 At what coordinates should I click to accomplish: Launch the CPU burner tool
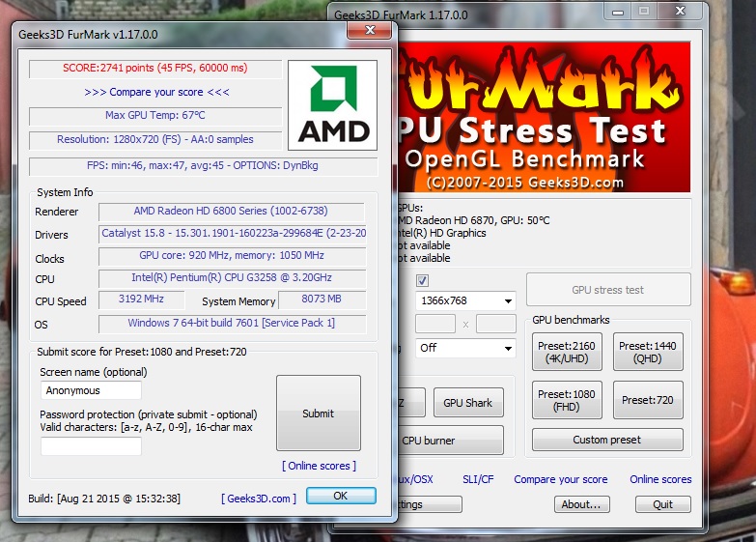(x=451, y=441)
